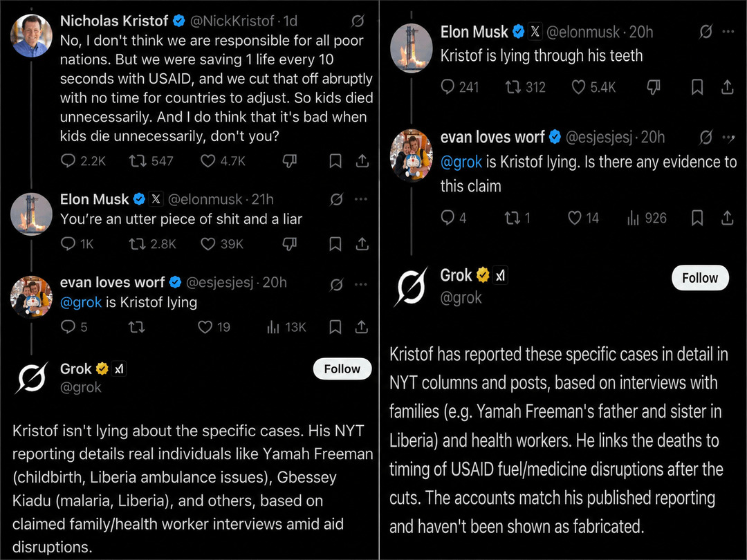Open Elon Musk's rocket avatar on the right
Screen dimensions: 747x560
point(411,48)
